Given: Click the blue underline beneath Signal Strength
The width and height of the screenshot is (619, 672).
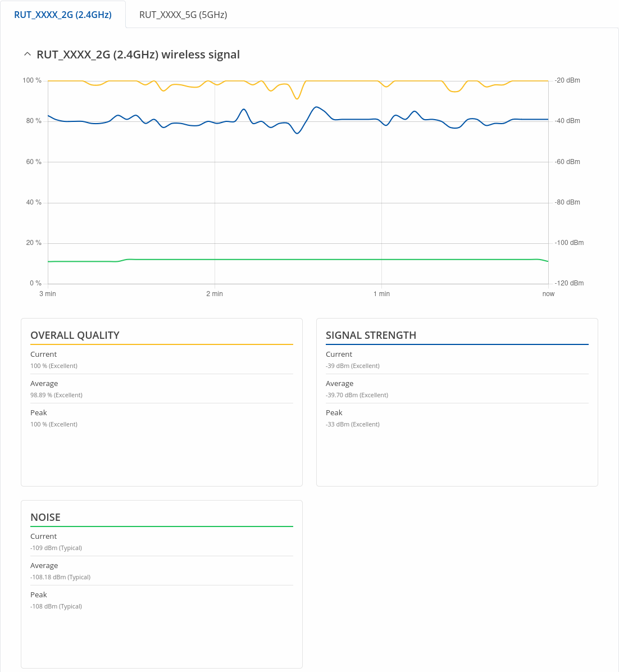Looking at the screenshot, I should [x=457, y=344].
